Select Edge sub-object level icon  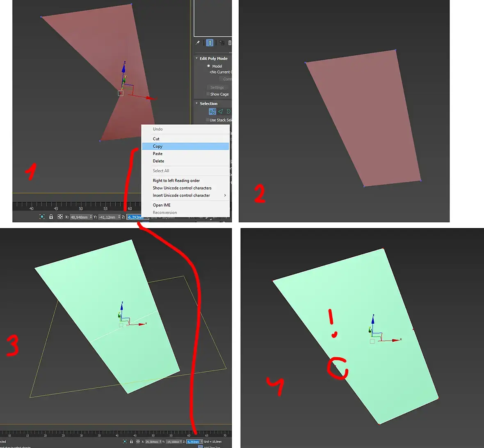[220, 112]
